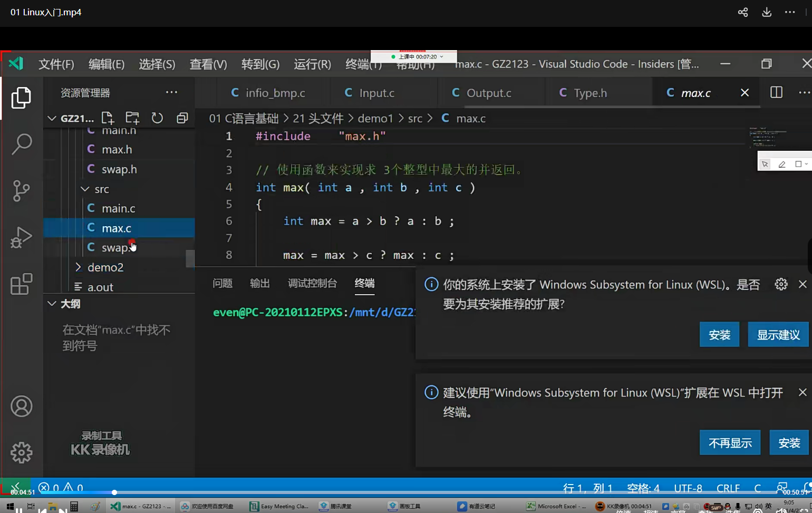
Task: Click the 显示建议 button
Action: 778,334
